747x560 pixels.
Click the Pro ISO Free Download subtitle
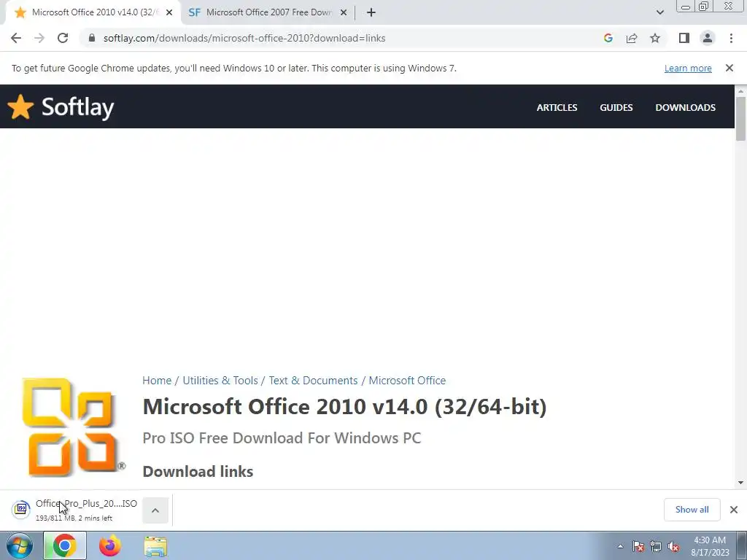click(282, 438)
